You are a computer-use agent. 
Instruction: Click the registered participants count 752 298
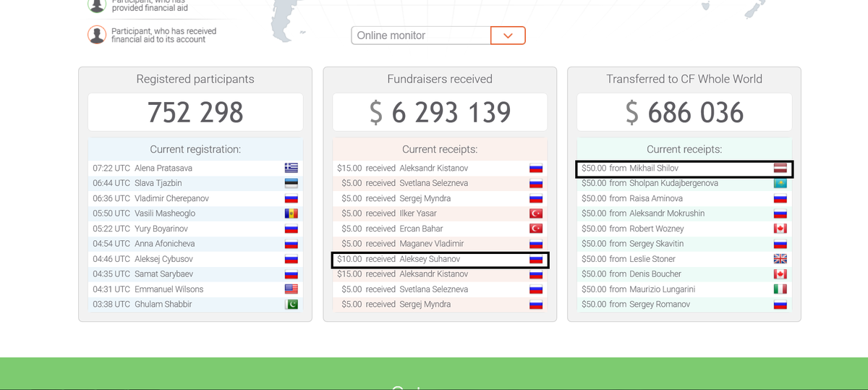[x=195, y=112]
